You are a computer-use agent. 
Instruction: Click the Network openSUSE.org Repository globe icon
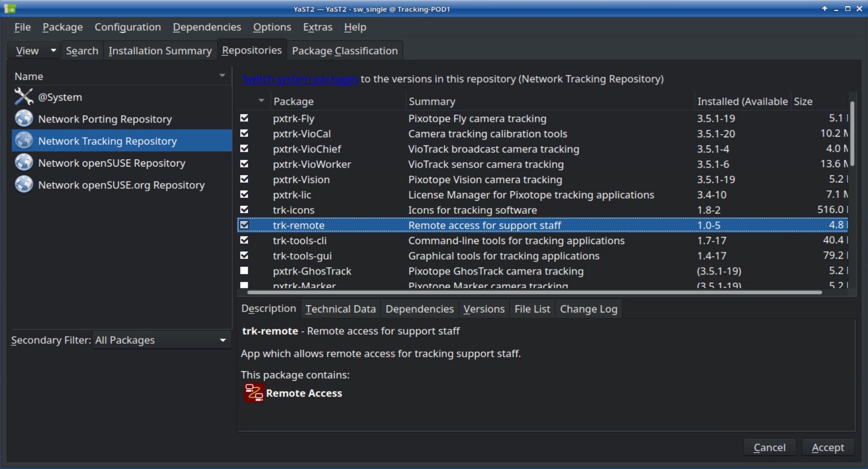click(x=24, y=185)
